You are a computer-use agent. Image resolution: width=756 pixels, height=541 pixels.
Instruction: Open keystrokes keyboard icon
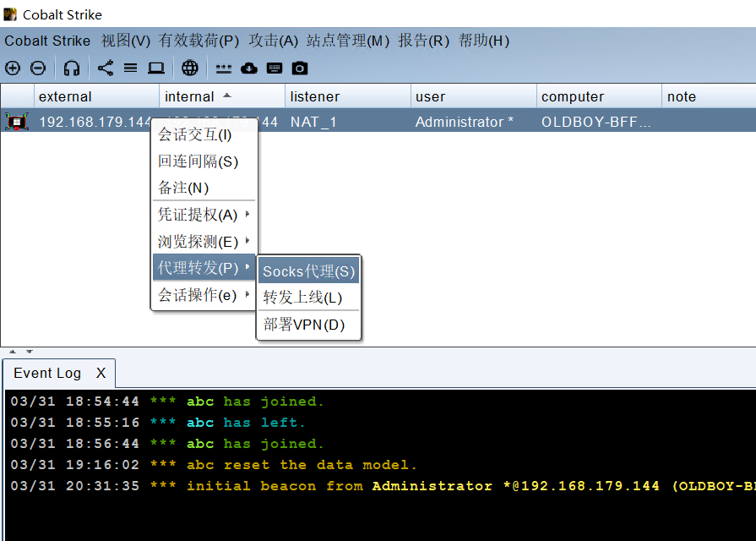click(275, 68)
